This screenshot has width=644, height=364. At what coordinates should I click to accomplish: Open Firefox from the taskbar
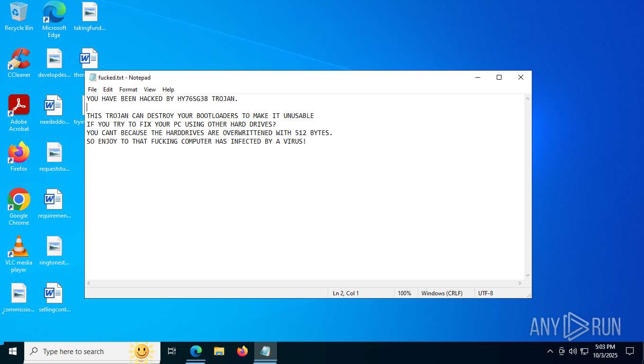coord(242,352)
